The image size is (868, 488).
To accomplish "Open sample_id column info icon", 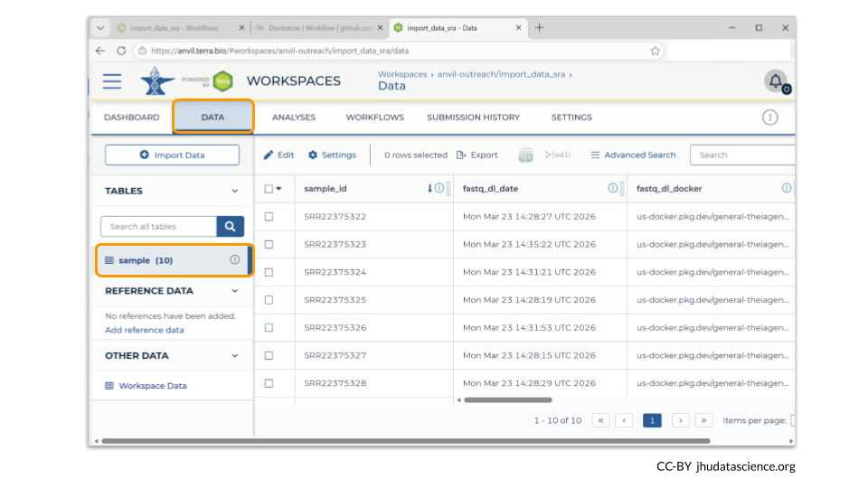I will [x=439, y=188].
